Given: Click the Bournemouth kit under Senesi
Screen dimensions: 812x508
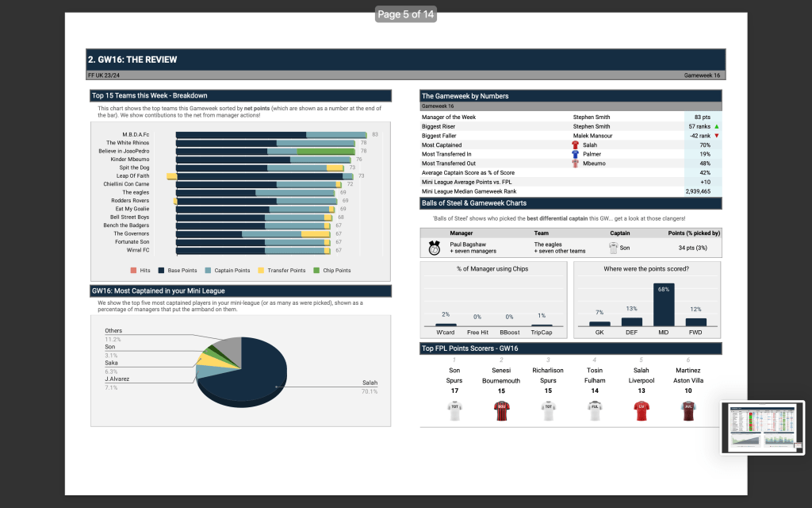Looking at the screenshot, I should click(501, 410).
